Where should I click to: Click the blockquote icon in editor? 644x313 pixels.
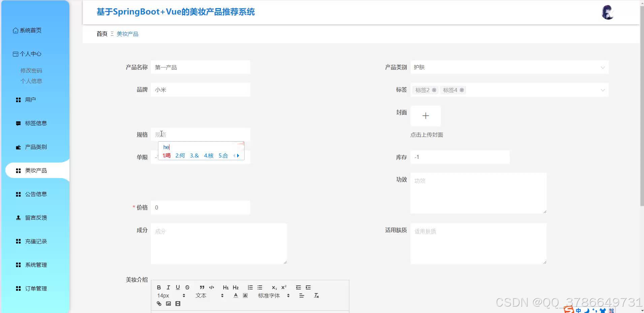coord(201,287)
